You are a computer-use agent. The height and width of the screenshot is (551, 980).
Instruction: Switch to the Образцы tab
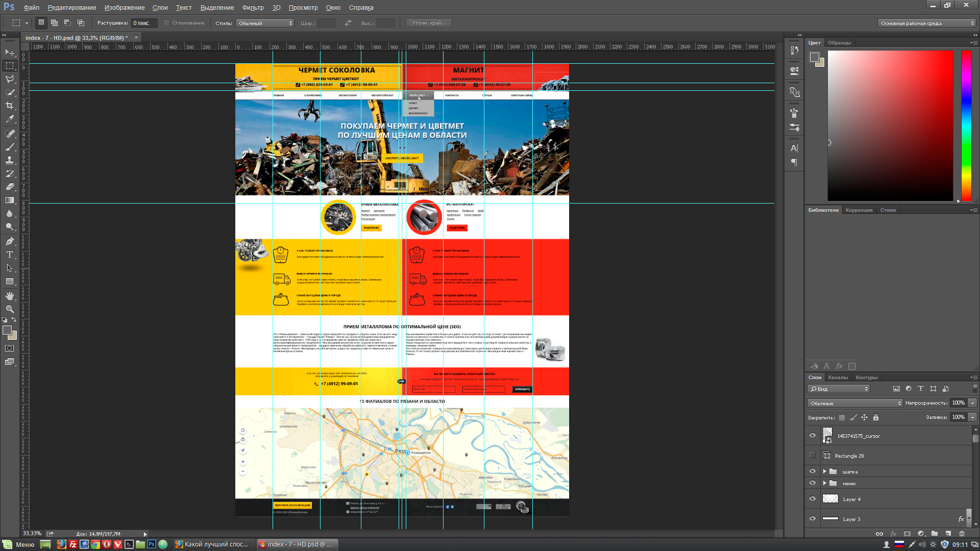tap(839, 43)
